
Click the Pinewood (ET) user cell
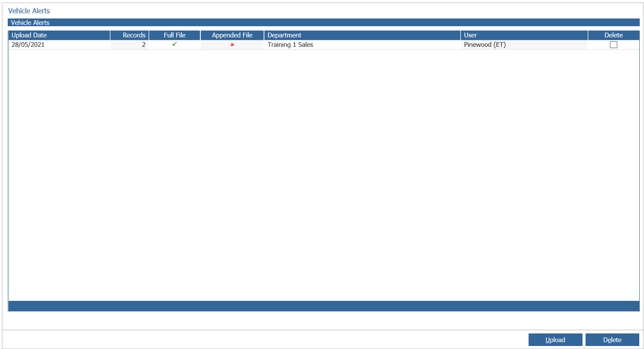(x=524, y=45)
